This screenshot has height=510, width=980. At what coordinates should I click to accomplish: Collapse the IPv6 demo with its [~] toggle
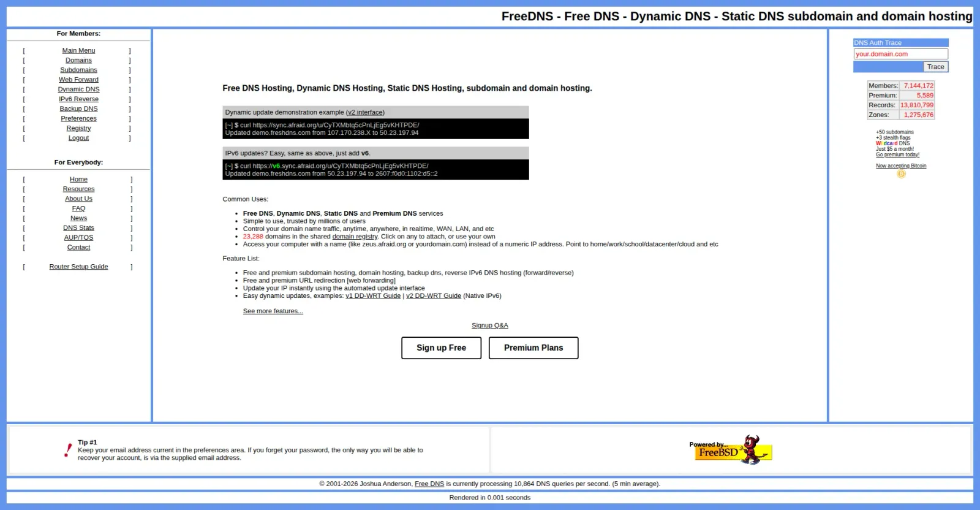tap(229, 166)
